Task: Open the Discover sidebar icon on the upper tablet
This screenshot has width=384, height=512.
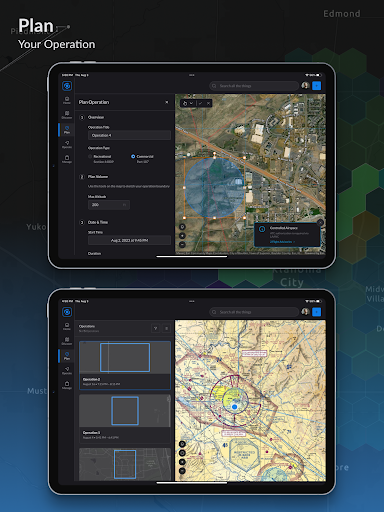Action: (67, 115)
